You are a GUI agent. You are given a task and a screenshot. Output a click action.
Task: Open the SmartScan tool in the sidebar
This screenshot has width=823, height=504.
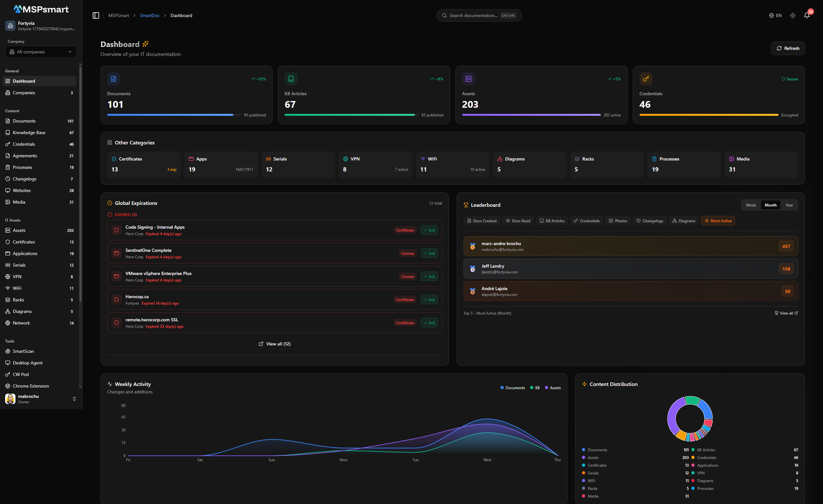coord(23,351)
